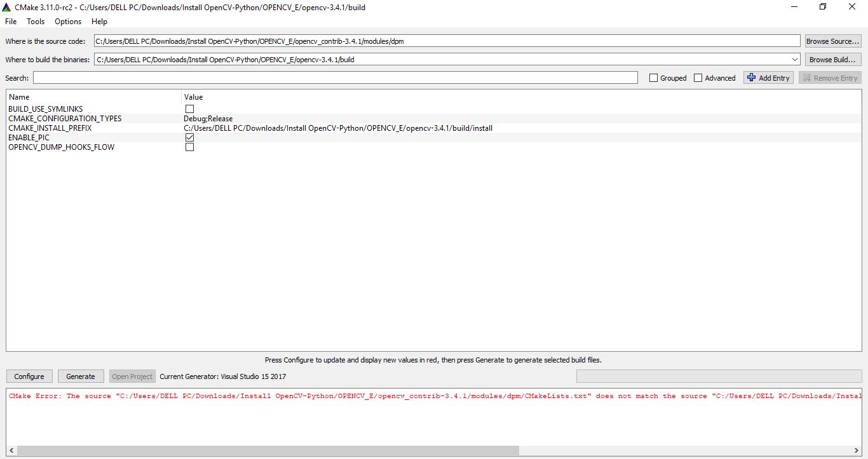Uncheck the ENABLE_PIC checkbox
Viewport: 868px width, 459px height.
tap(189, 138)
